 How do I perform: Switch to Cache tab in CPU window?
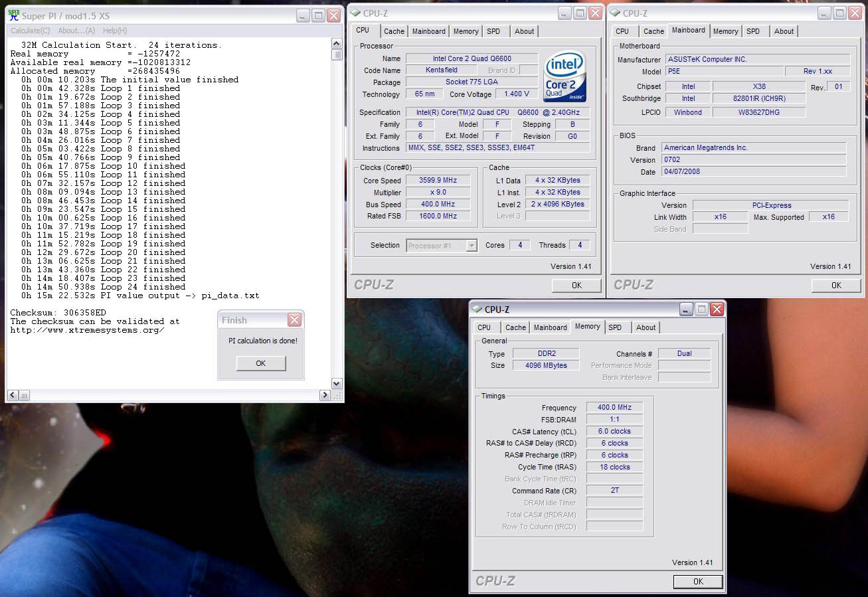(x=394, y=31)
